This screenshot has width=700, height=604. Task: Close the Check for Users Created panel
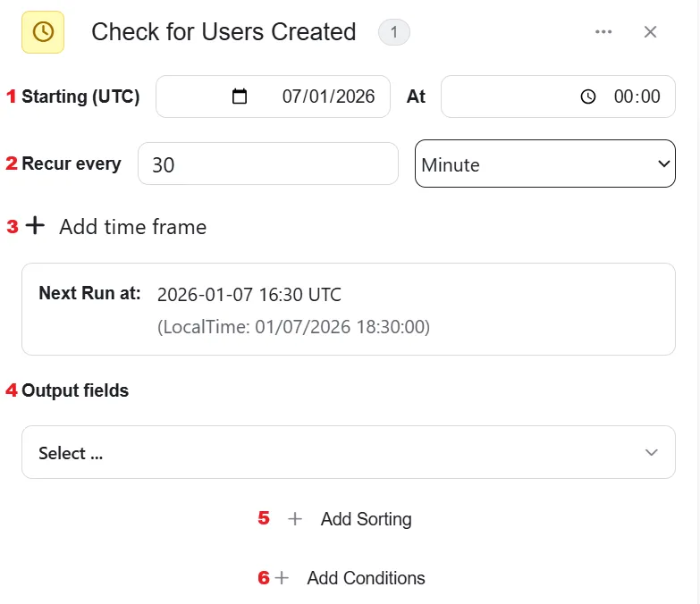650,31
